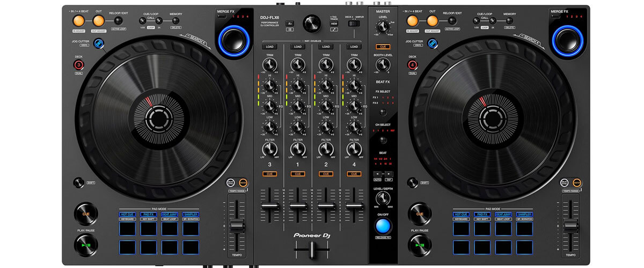644x268 pixels.
Task: Push the left deck IN/-4 BEAT button
Action: pyautogui.click(x=79, y=21)
